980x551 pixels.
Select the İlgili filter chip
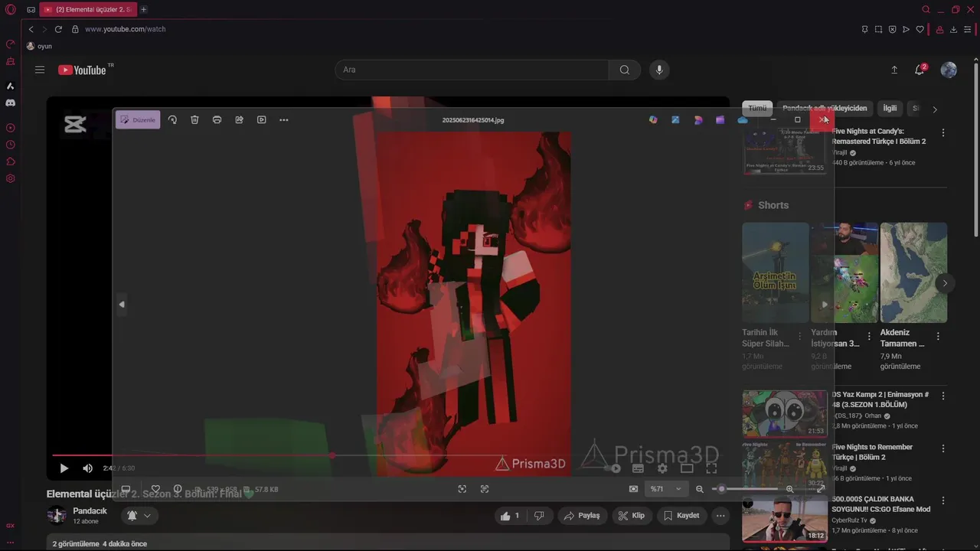click(890, 109)
